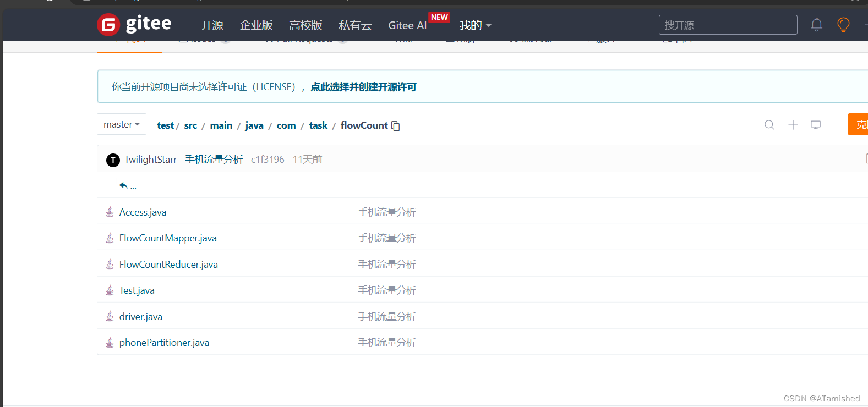Open commit hash c1f3196
Image resolution: width=868 pixels, height=407 pixels.
point(268,159)
